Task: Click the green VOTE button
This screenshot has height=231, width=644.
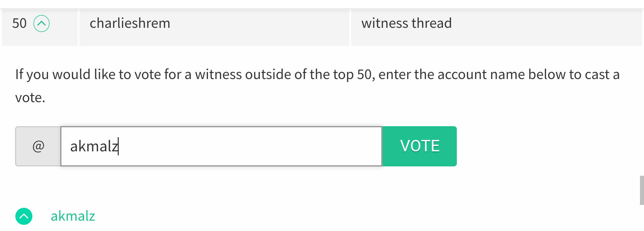Action: 420,146
